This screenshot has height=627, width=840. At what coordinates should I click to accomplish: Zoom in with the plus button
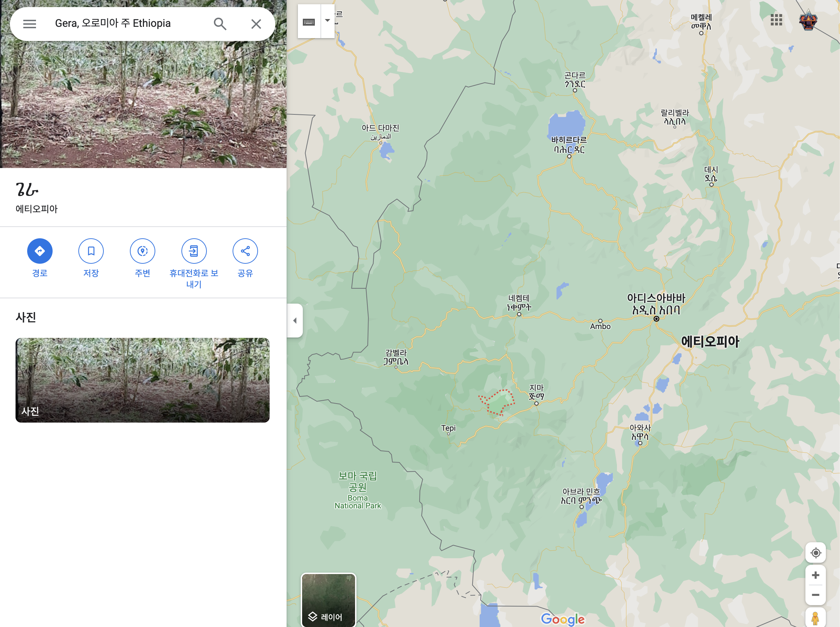(815, 575)
